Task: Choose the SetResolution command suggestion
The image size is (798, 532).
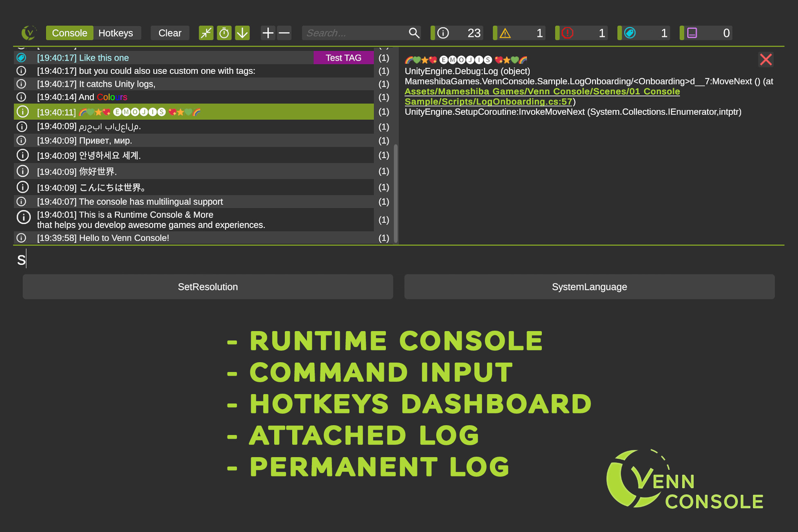Action: coord(207,287)
